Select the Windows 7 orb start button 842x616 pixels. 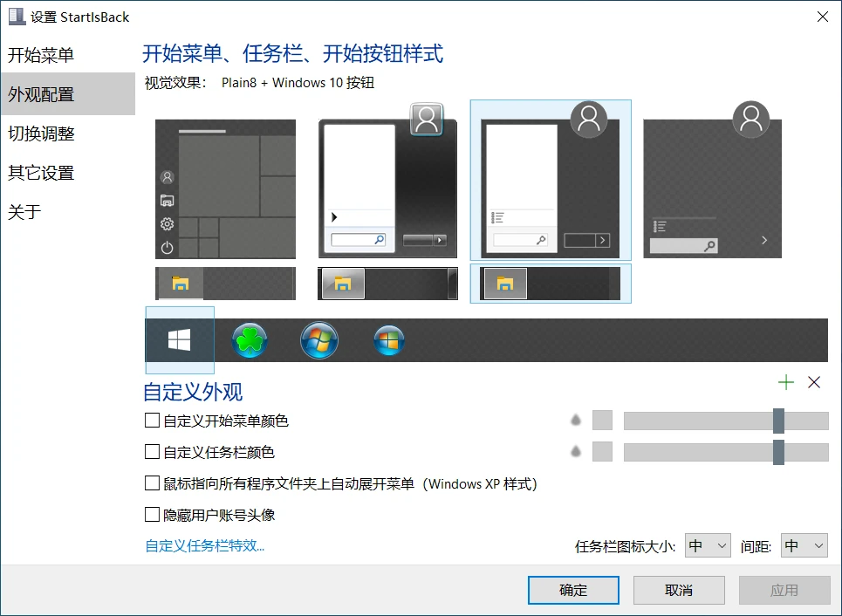coord(319,340)
